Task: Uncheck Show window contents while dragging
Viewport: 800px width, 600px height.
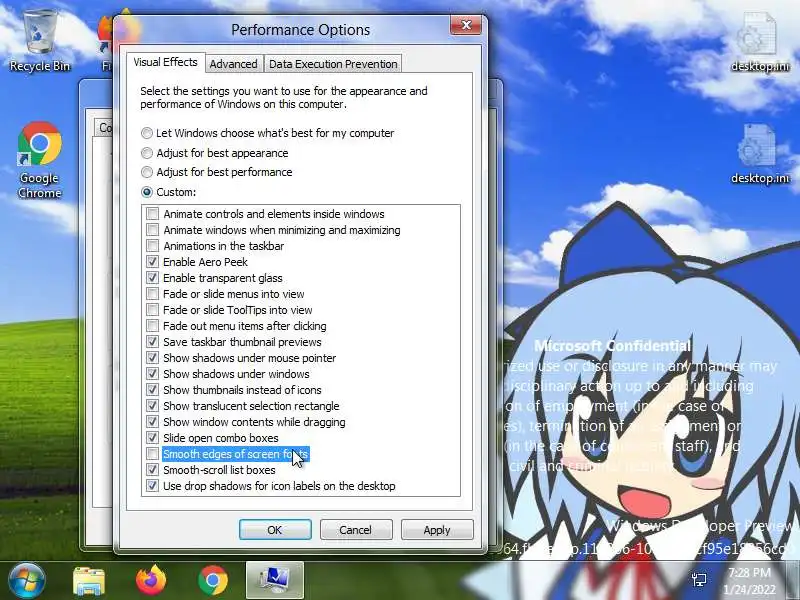Action: [153, 421]
